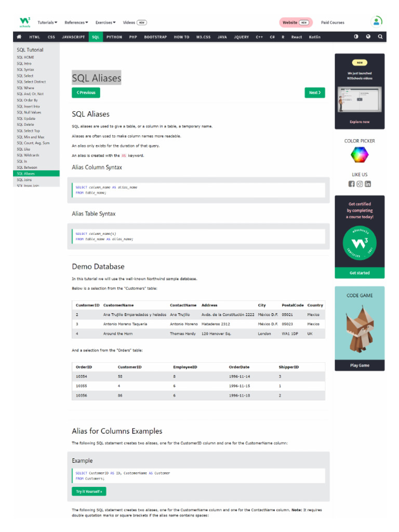Open SQL Wildcards in the sidebar
This screenshot has height=532, width=399.
tap(28, 155)
